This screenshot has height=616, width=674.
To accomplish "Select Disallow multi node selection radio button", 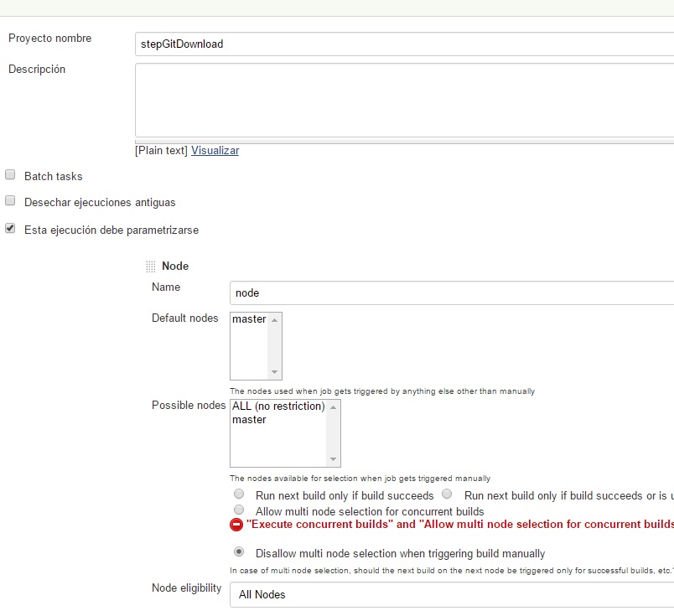I will tap(239, 551).
